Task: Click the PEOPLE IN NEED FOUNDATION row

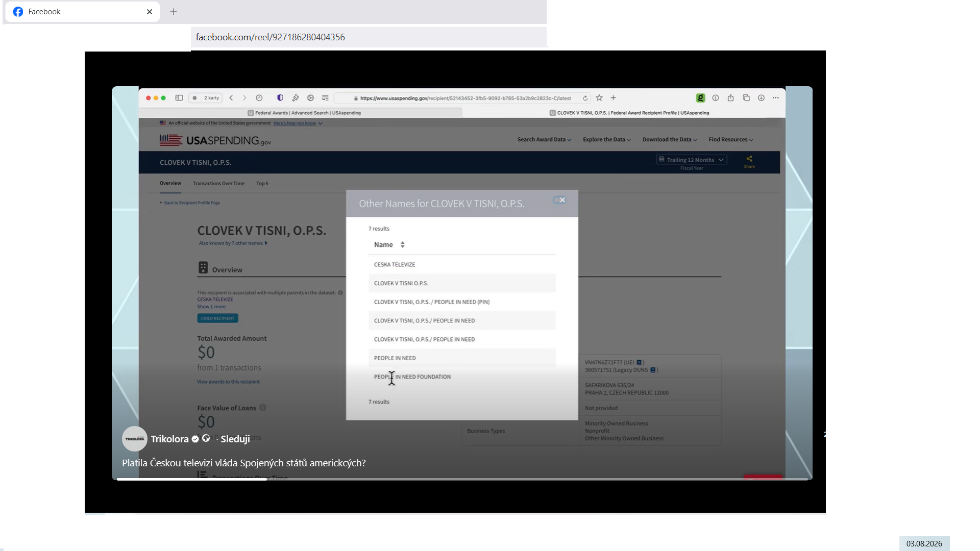Action: 462,377
